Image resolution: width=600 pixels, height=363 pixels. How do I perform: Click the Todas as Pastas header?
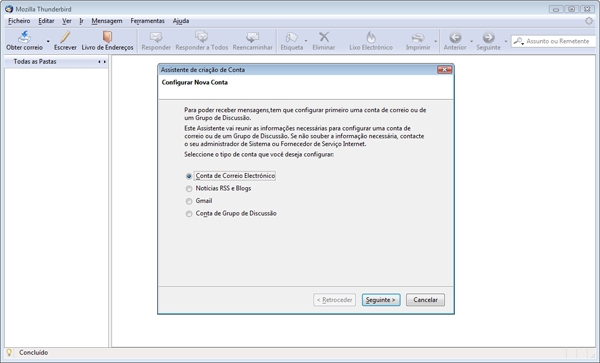pyautogui.click(x=35, y=62)
